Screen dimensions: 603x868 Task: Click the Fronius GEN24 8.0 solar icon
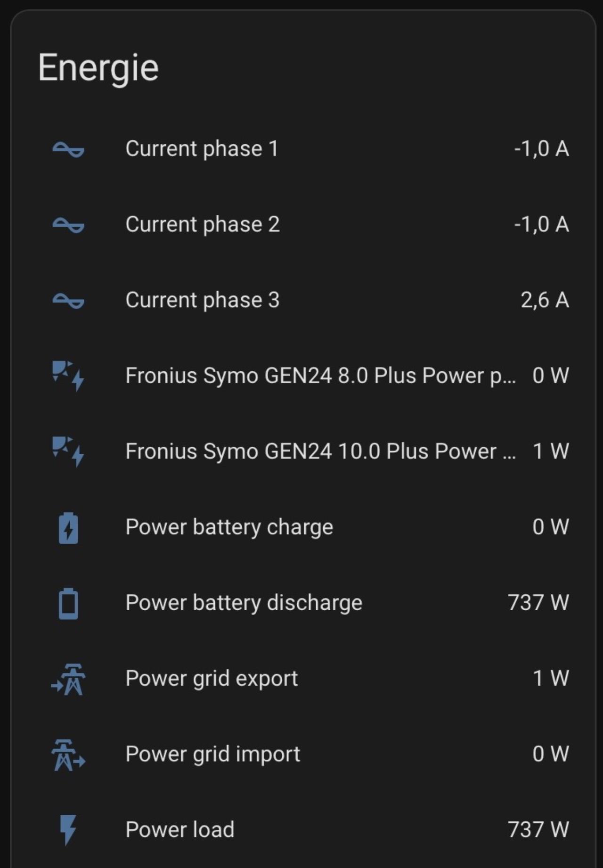68,376
